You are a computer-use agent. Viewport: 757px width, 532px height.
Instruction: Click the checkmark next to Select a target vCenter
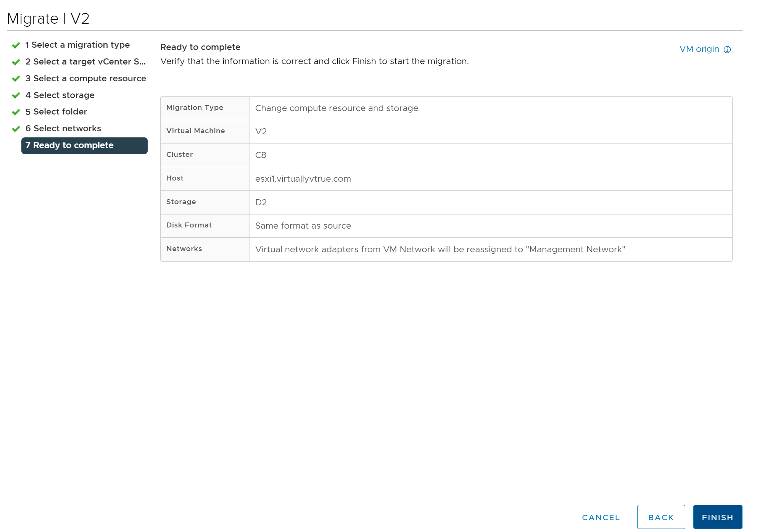click(x=15, y=62)
